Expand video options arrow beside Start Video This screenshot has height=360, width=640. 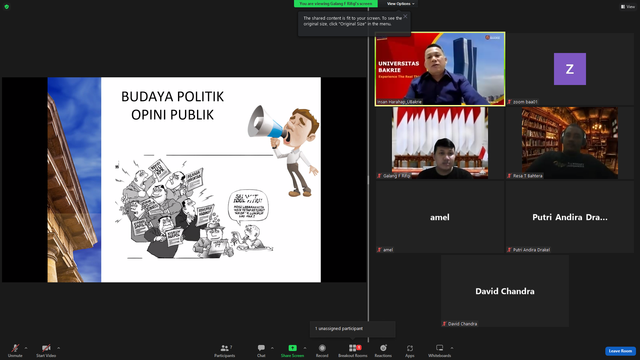tap(59, 348)
